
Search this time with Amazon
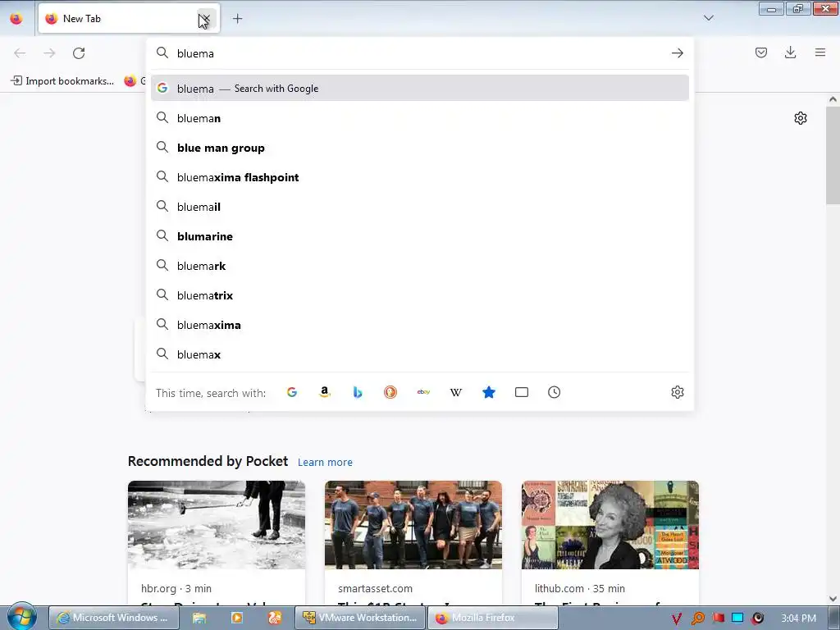(x=325, y=392)
